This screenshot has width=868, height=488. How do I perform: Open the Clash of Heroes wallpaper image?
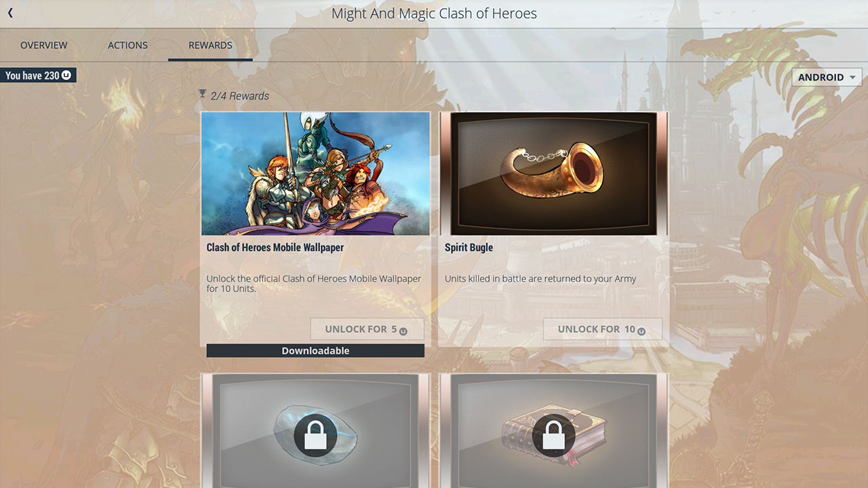(x=315, y=174)
